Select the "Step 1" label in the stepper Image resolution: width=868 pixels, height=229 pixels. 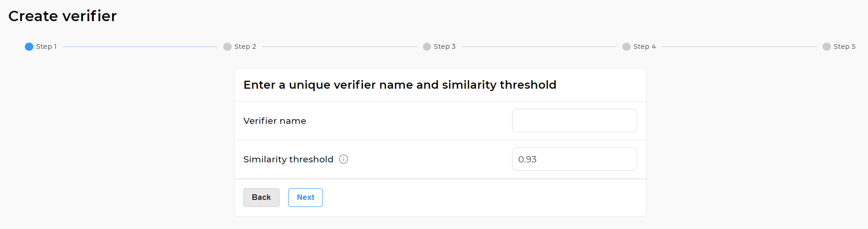pos(46,46)
